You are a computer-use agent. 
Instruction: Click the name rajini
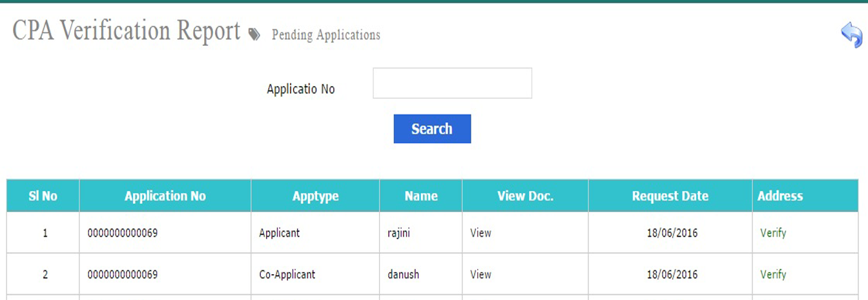[397, 233]
